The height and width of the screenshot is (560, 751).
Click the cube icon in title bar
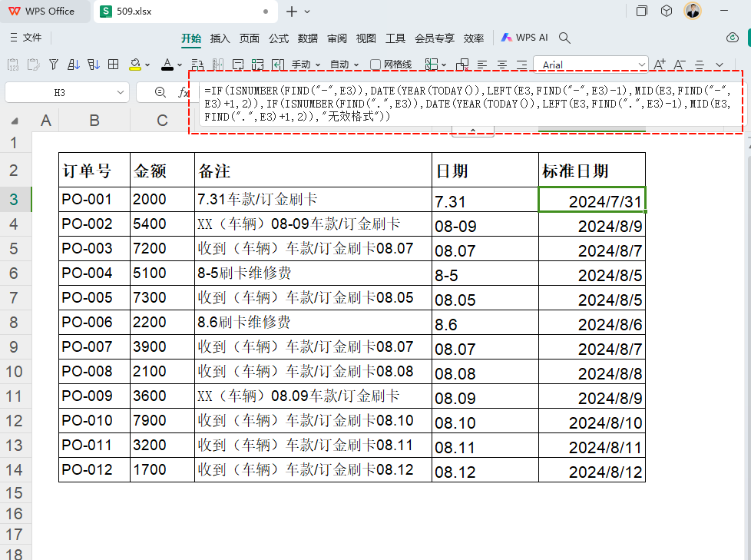[667, 11]
